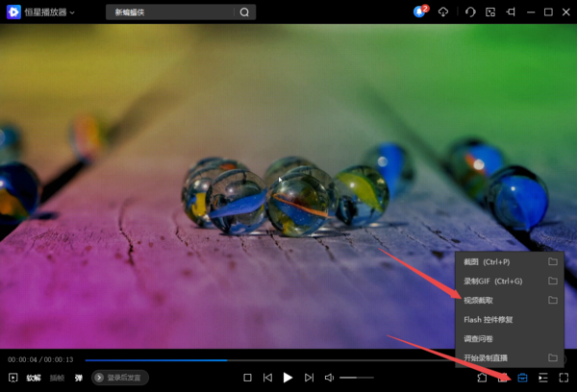Open folder for 录制GIF output
This screenshot has width=577, height=392.
pyautogui.click(x=553, y=281)
